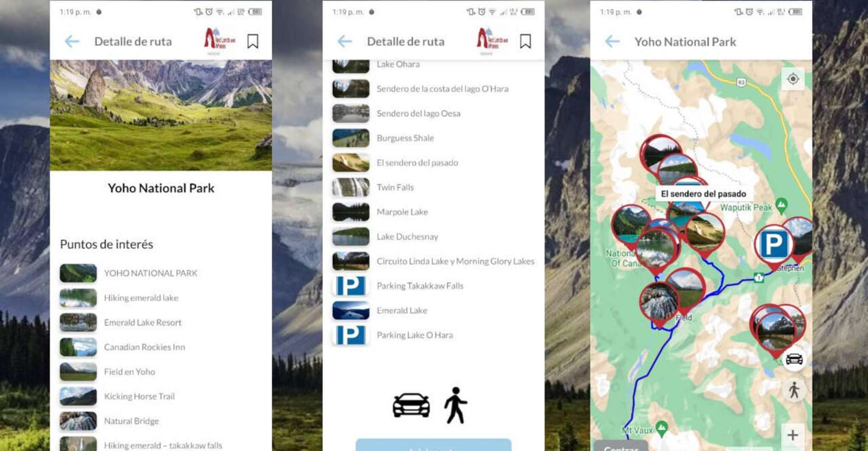Select the car travel mode icon below list

[x=411, y=405]
